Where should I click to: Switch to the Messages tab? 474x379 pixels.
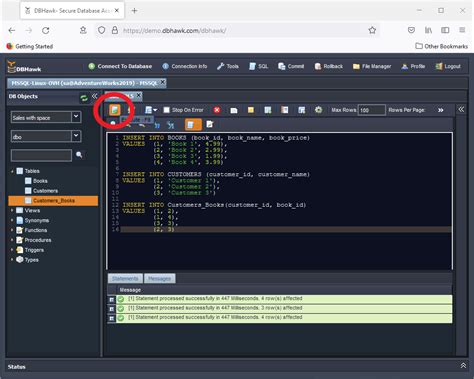(x=160, y=278)
